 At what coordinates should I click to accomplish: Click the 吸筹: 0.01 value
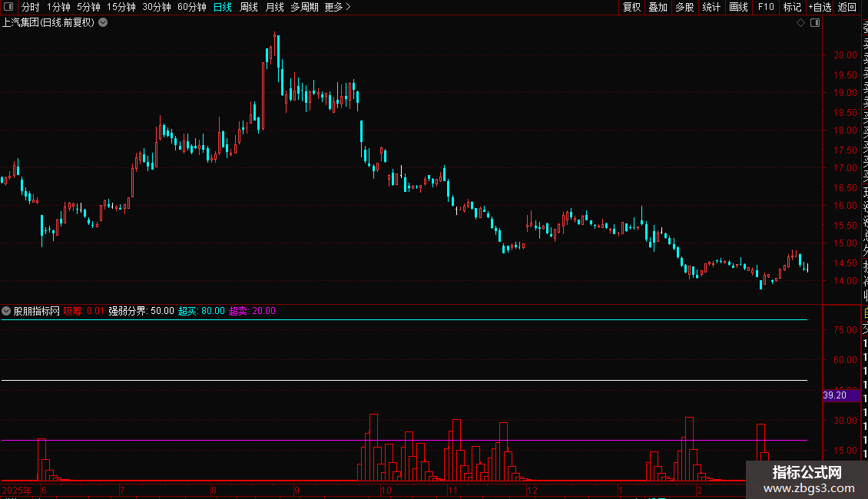point(84,311)
